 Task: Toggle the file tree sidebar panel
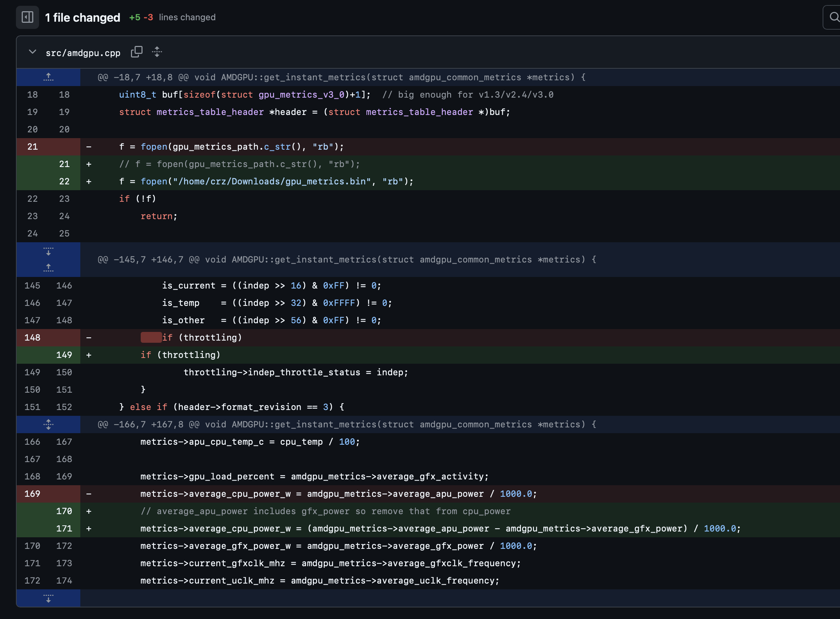coord(27,17)
